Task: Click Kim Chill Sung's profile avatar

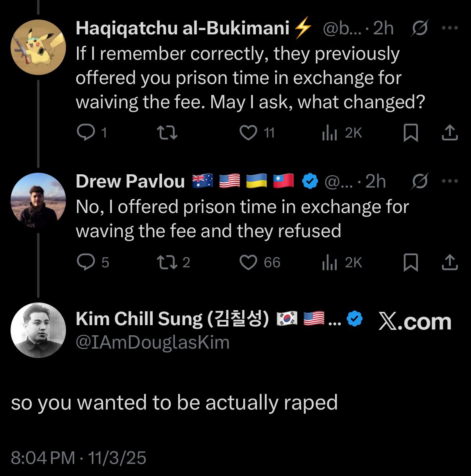Action: pos(38,330)
